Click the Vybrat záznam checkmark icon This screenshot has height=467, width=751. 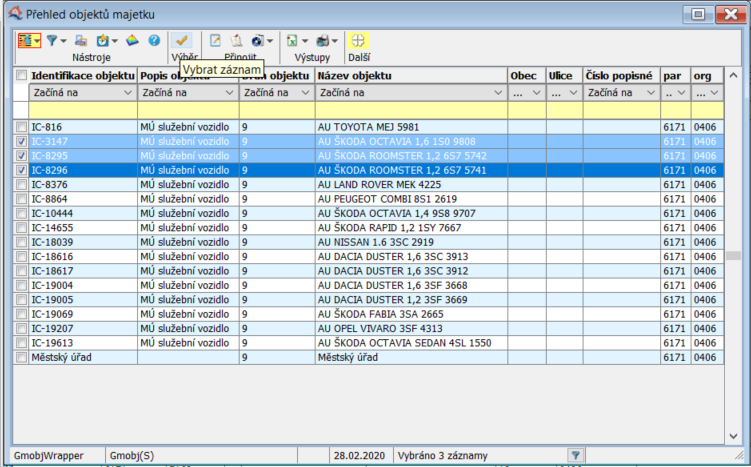[x=182, y=41]
